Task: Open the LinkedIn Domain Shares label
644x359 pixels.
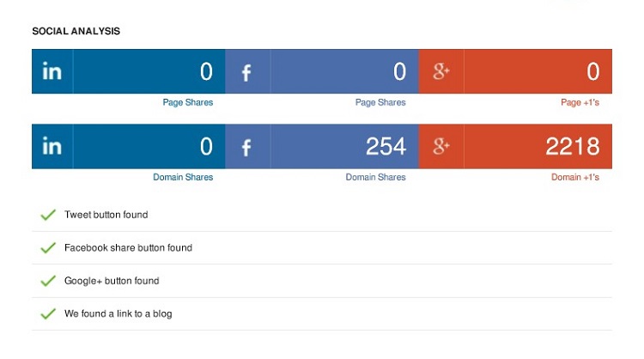Action: (x=183, y=177)
